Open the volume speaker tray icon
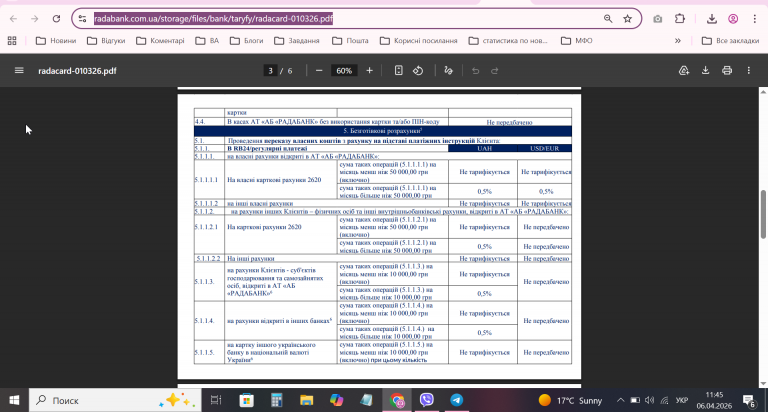Image resolution: width=768 pixels, height=412 pixels. [x=649, y=400]
